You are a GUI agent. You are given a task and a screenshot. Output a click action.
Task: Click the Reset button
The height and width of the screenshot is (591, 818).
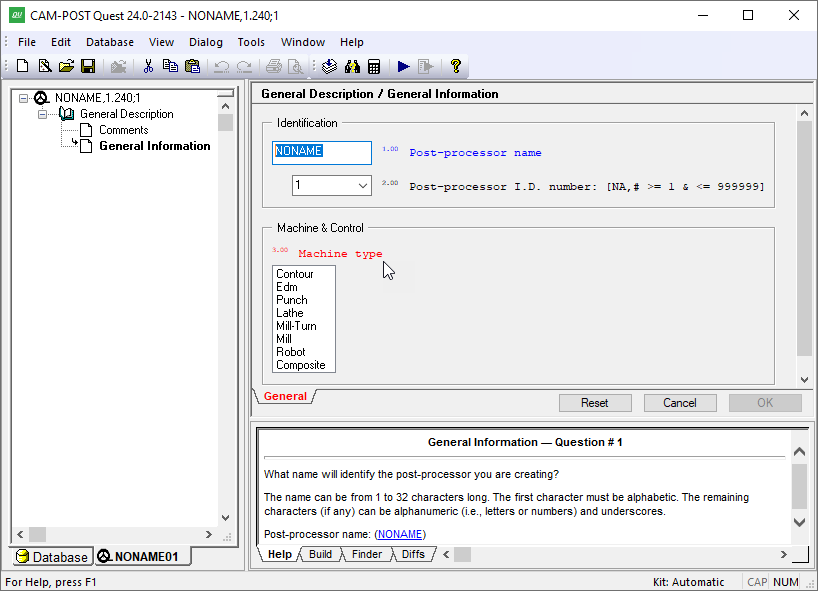click(595, 403)
